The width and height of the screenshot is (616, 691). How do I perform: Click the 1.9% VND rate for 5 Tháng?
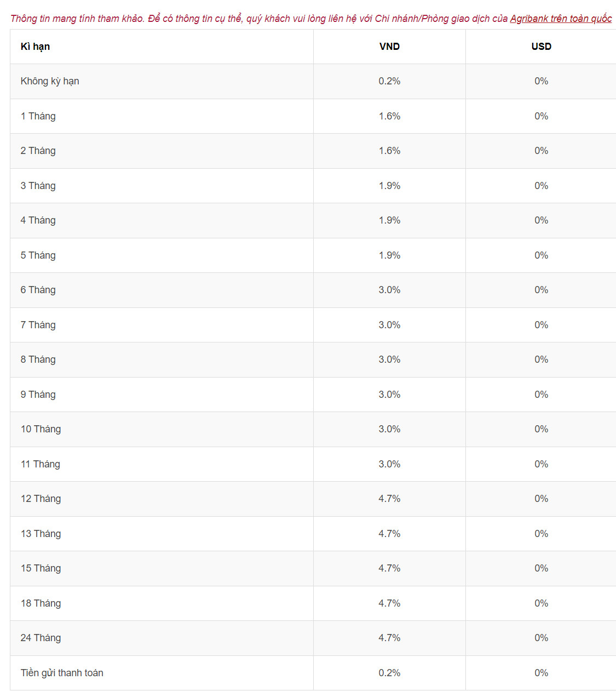(389, 255)
